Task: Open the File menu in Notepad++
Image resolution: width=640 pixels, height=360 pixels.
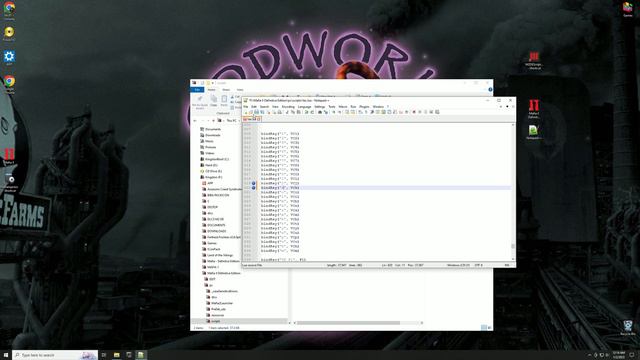Action: [246, 107]
